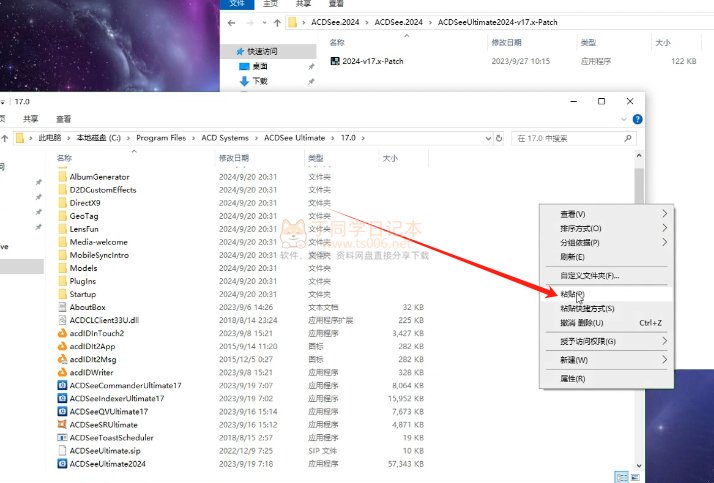The width and height of the screenshot is (714, 483).
Task: Choose 粘贴(P) from the context menu
Action: pos(573,294)
